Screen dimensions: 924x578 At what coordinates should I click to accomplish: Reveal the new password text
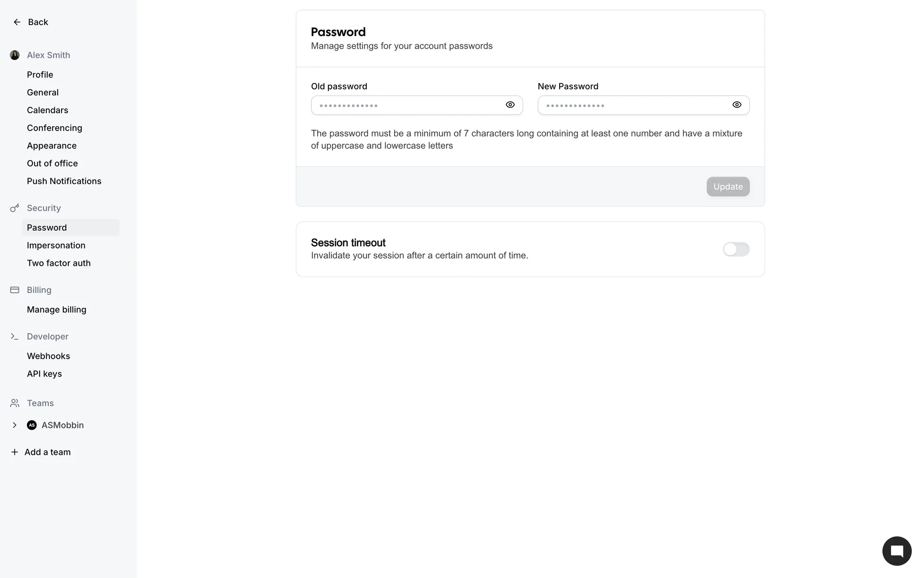pyautogui.click(x=737, y=105)
